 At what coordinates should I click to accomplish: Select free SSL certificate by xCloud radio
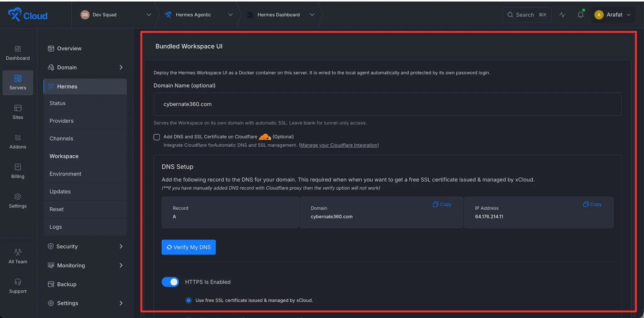point(188,300)
